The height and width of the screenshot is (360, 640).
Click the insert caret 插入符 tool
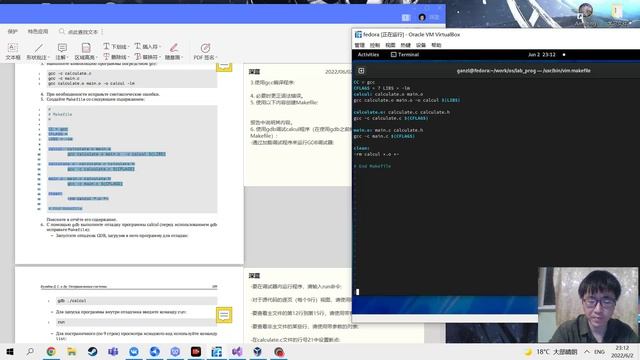coord(146,46)
